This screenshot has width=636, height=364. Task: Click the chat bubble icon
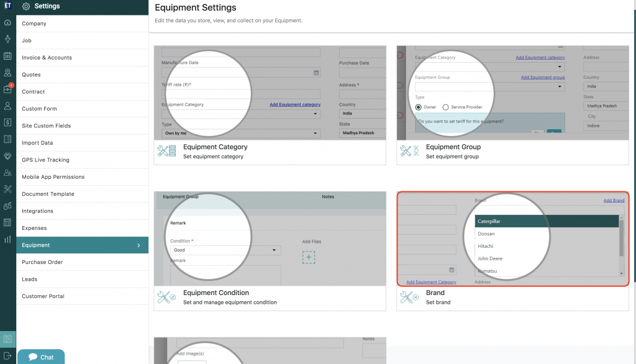coord(33,357)
